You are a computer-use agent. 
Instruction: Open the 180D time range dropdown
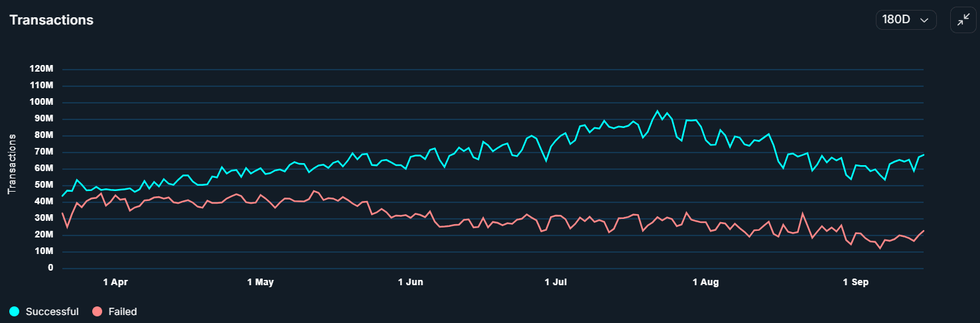906,20
